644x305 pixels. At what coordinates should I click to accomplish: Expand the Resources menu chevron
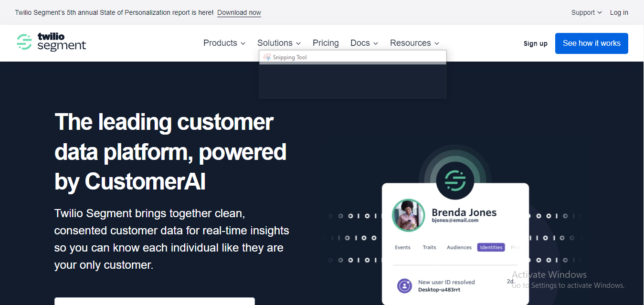(437, 43)
